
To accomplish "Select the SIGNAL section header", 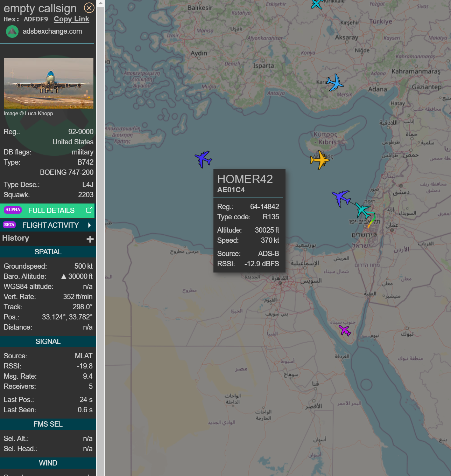I will click(x=48, y=342).
